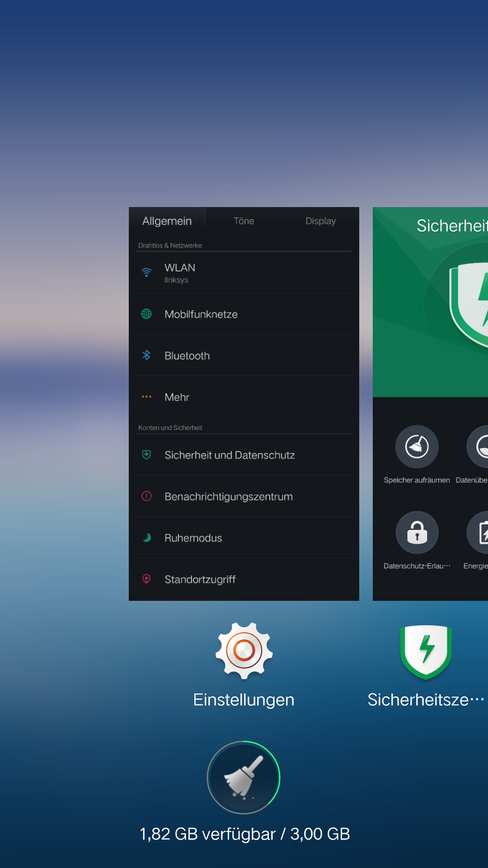488x868 pixels.
Task: Tap the 1,82 GB verfügbar memory text
Action: tap(244, 834)
